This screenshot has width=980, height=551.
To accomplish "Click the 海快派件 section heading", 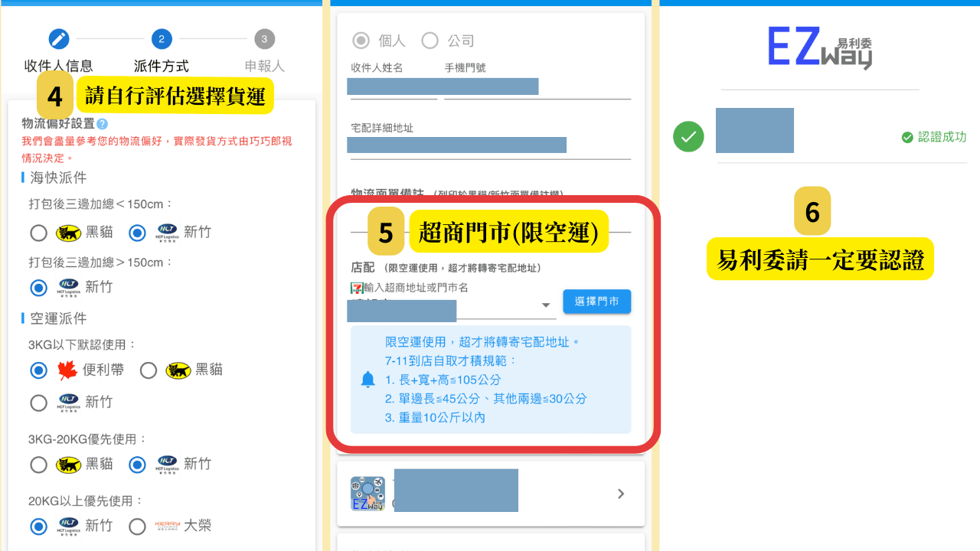I will 58,178.
